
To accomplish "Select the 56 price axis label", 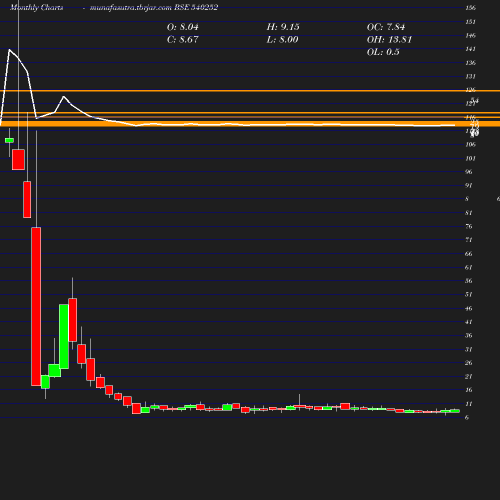I will [469, 281].
